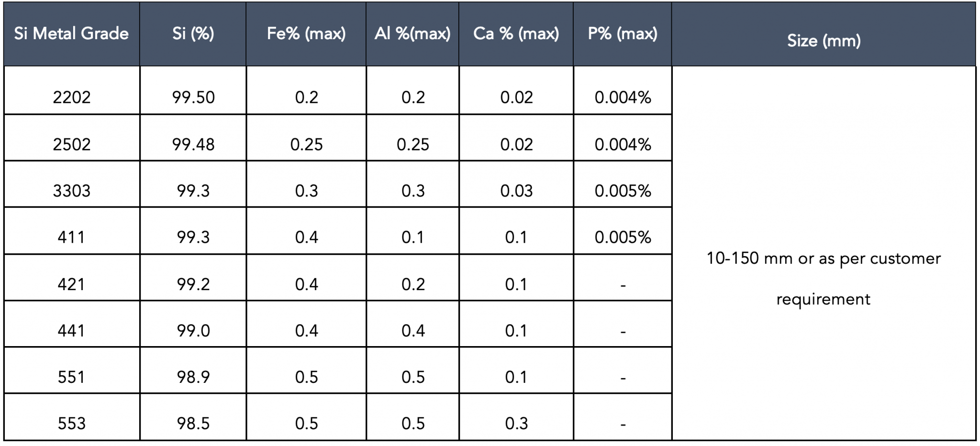Viewport: 980px width, 446px height.
Task: Select the grade 2202 cell
Action: tap(71, 98)
